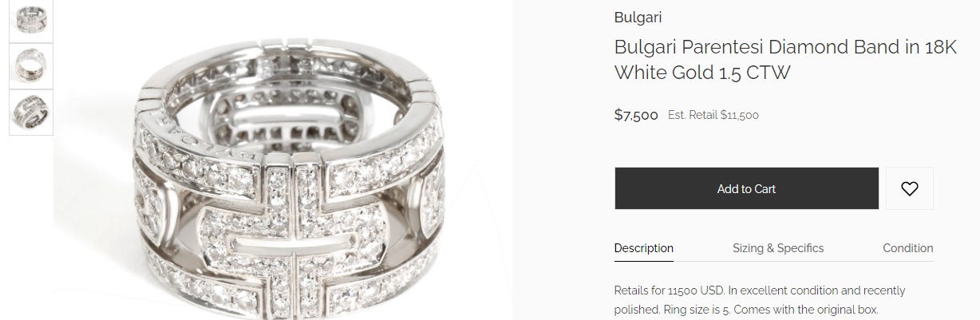
Task: Select the top partially visible ring thumbnail
Action: (x=31, y=19)
